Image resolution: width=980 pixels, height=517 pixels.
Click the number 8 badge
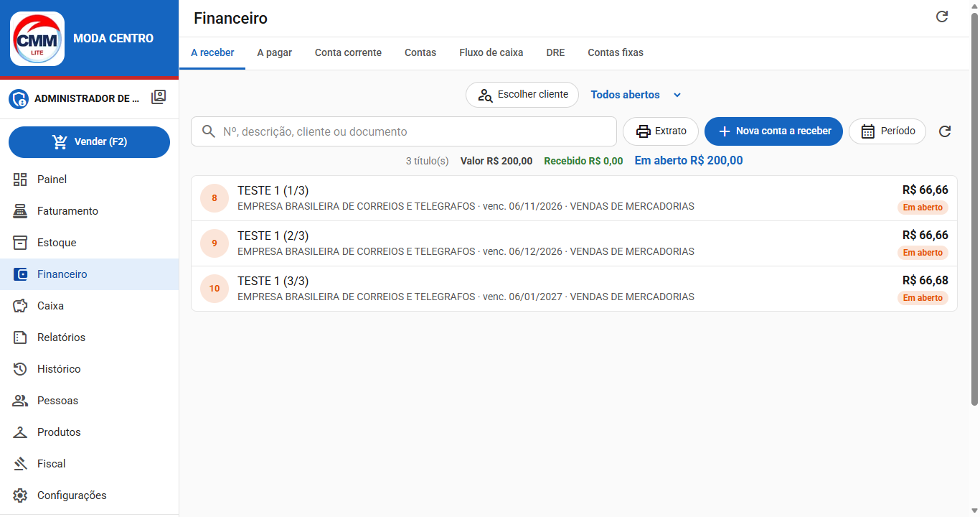(215, 198)
